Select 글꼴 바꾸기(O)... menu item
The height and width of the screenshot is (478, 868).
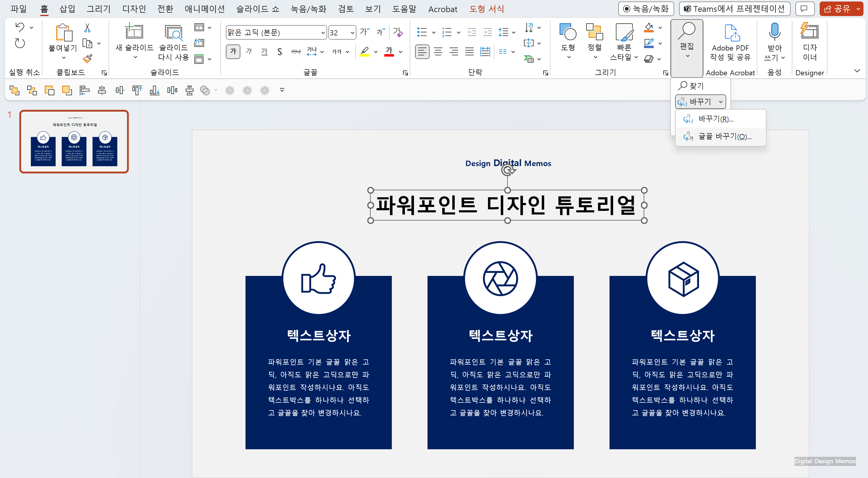point(720,136)
